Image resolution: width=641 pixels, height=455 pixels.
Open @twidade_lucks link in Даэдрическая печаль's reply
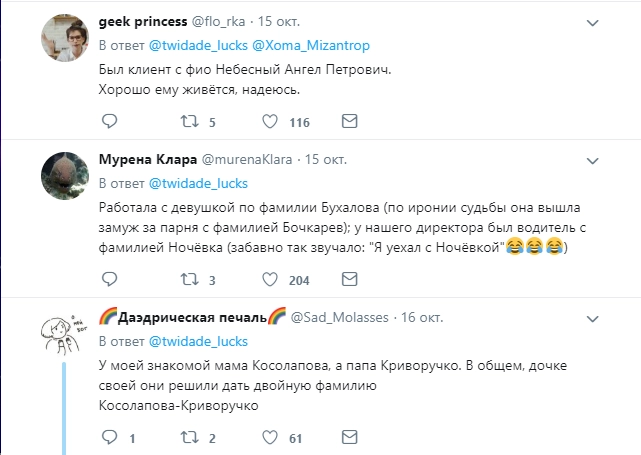pos(197,340)
